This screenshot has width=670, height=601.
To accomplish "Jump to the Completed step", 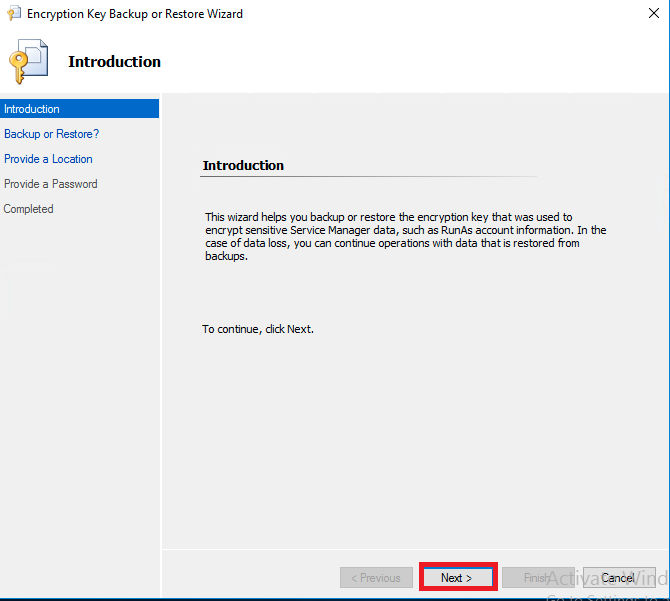I will [x=29, y=209].
